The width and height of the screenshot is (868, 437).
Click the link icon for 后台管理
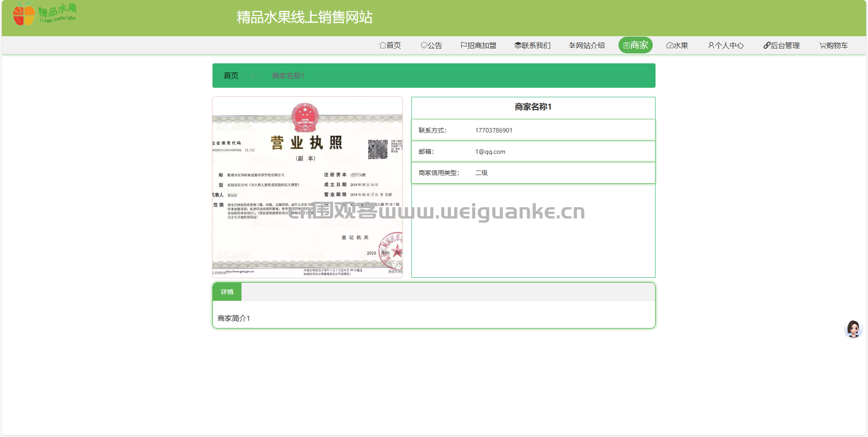(x=766, y=45)
